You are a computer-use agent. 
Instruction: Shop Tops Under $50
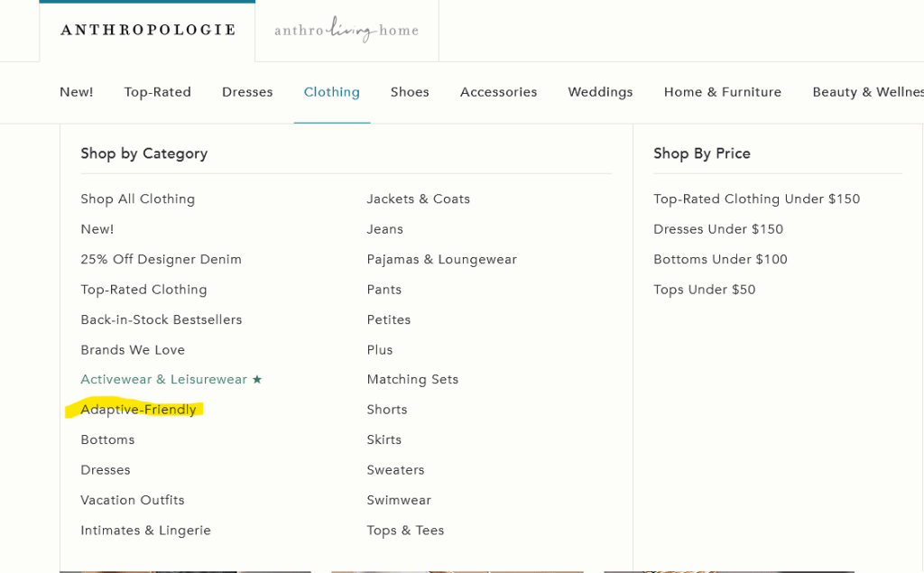704,290
